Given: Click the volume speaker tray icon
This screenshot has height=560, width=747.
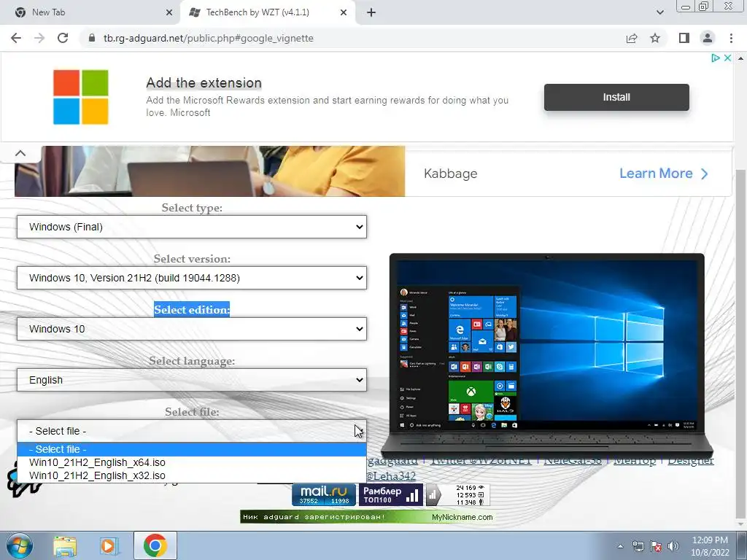Looking at the screenshot, I should 673,546.
